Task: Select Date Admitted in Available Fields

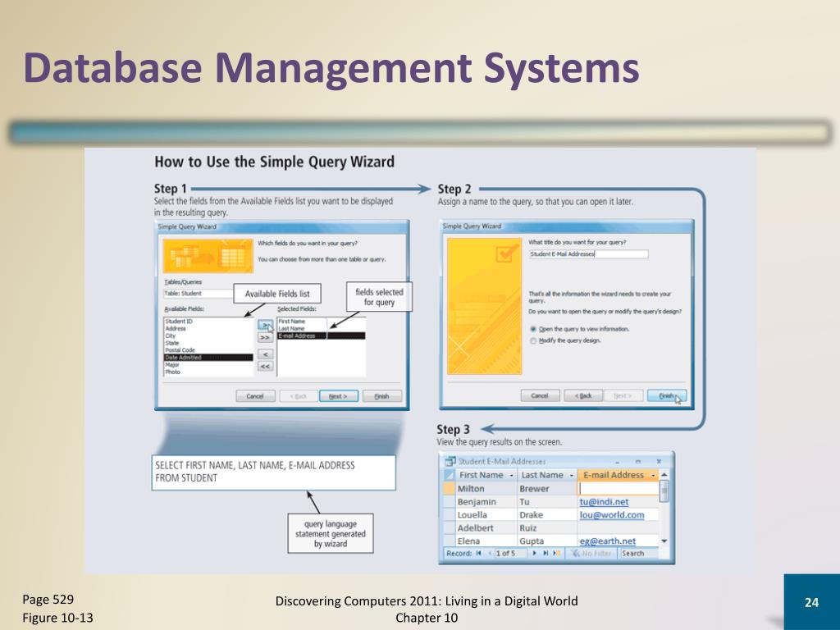Action: click(208, 358)
